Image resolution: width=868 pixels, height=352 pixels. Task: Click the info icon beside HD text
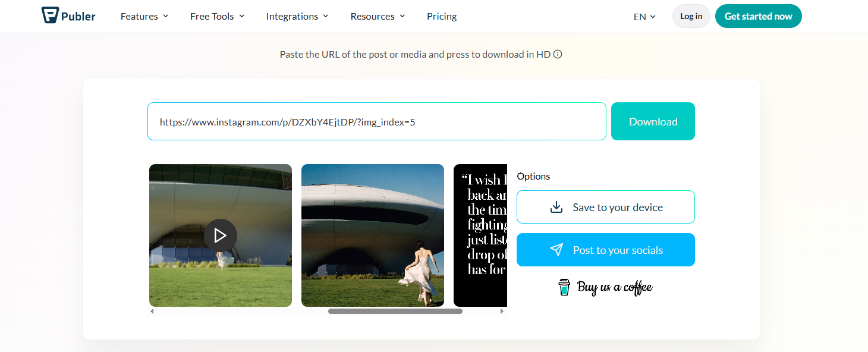coord(558,54)
